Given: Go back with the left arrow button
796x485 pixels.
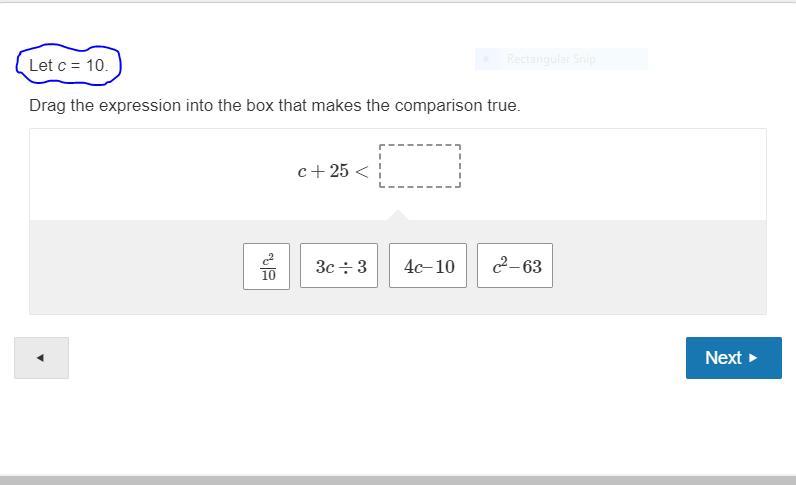Looking at the screenshot, I should (x=41, y=358).
